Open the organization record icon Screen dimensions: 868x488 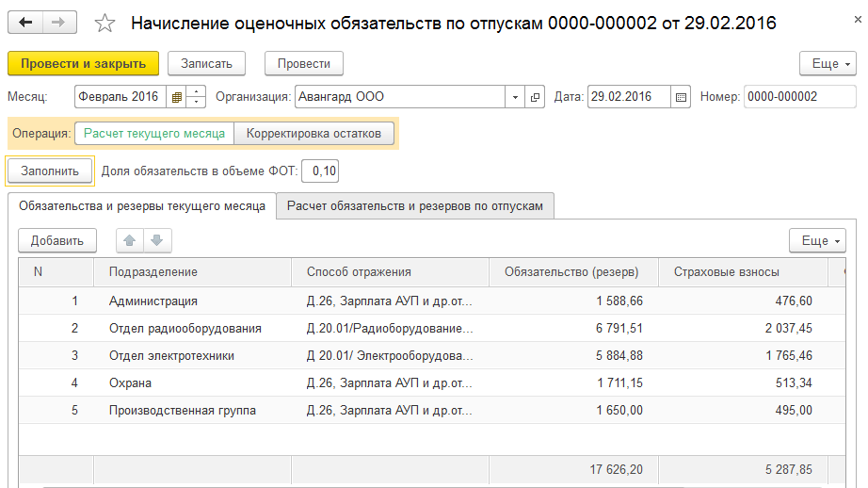[536, 97]
